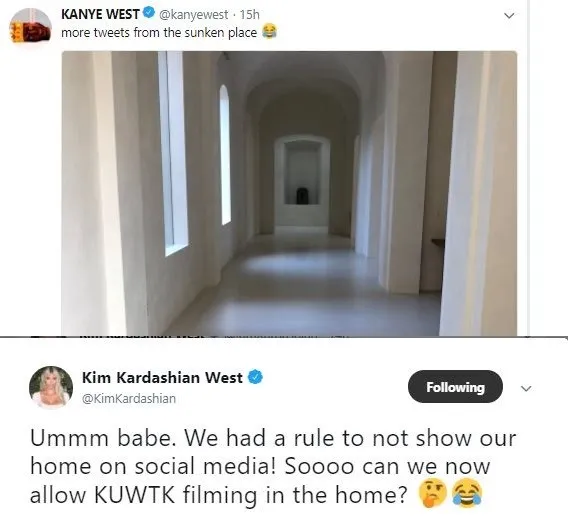Image resolution: width=568 pixels, height=518 pixels.
Task: Click the crying-laughing emoji ending Kim's tweet
Action: [x=467, y=493]
